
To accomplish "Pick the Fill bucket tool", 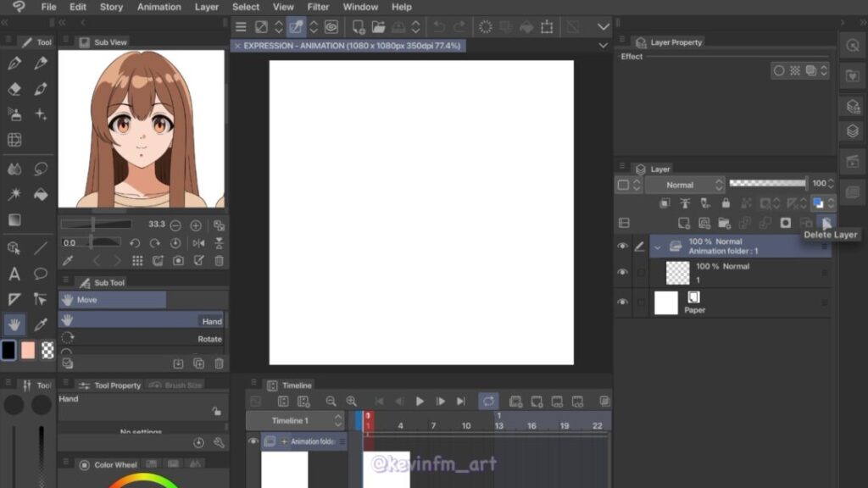I will point(41,195).
